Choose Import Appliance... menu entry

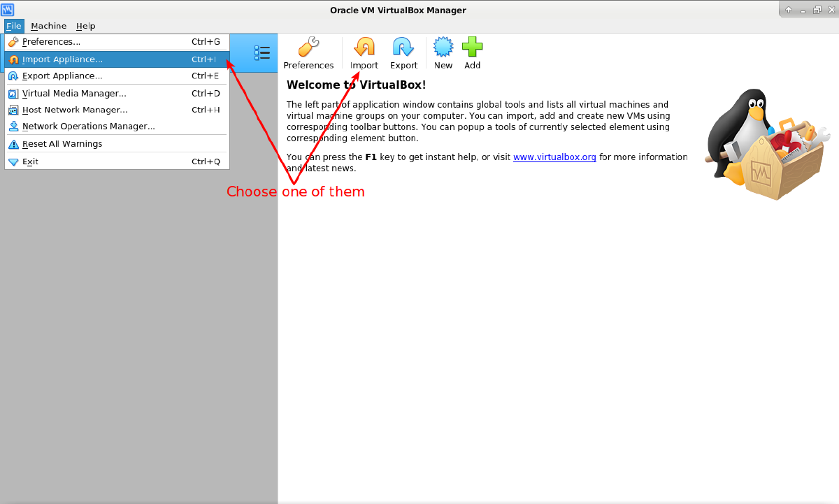pos(62,59)
